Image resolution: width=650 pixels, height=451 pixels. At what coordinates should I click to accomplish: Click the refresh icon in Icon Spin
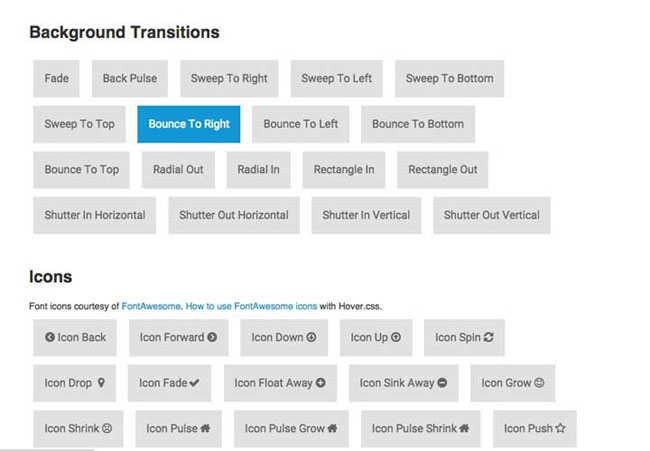click(x=489, y=338)
